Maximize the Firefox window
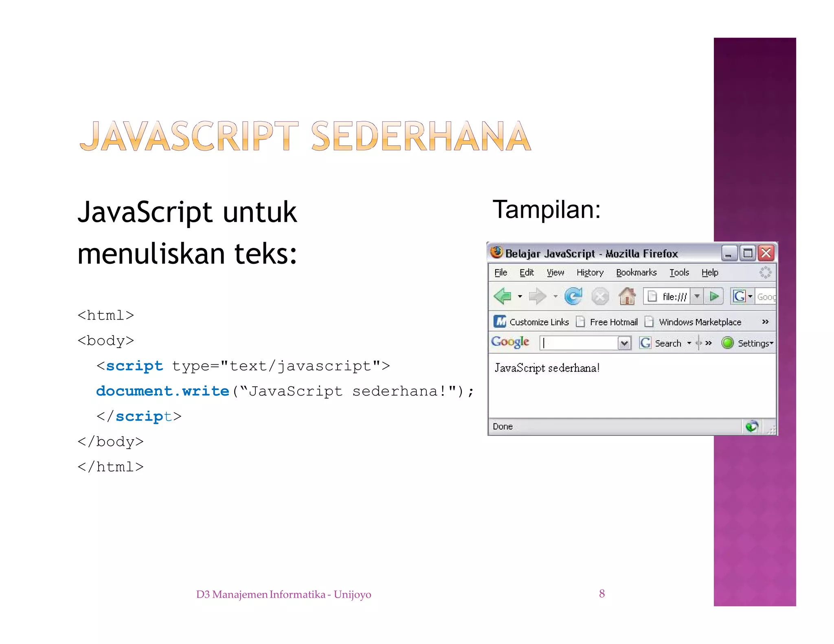834x644 pixels. tap(747, 253)
